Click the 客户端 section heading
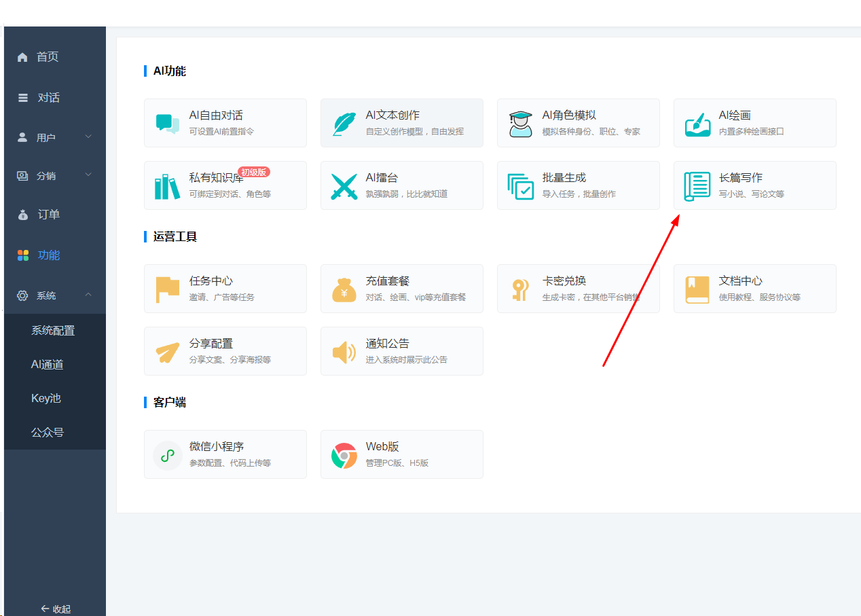 point(170,402)
